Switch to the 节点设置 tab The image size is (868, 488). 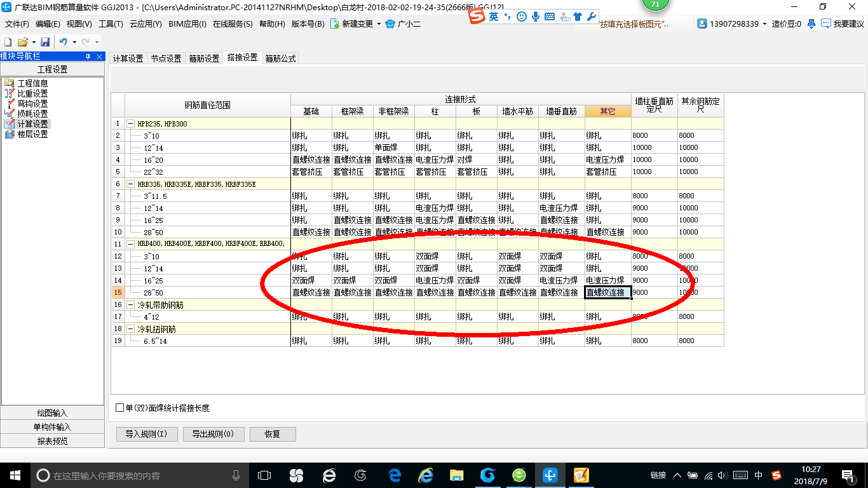point(166,58)
